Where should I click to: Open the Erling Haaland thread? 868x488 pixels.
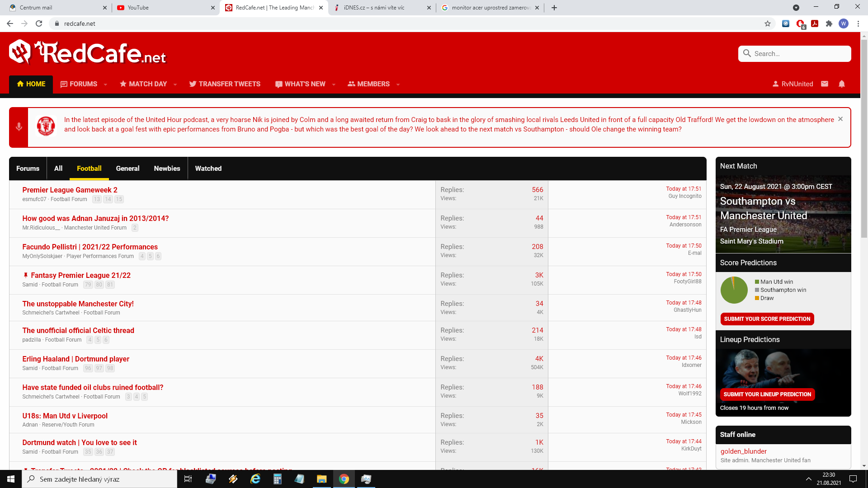(x=75, y=359)
